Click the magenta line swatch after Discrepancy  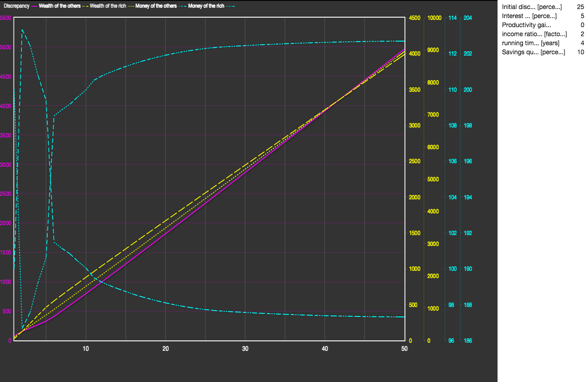click(x=34, y=6)
